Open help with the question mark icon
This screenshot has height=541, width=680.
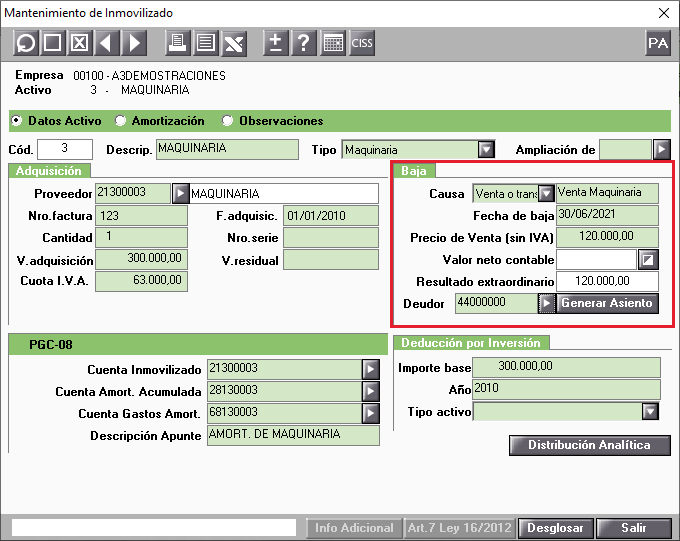point(304,43)
